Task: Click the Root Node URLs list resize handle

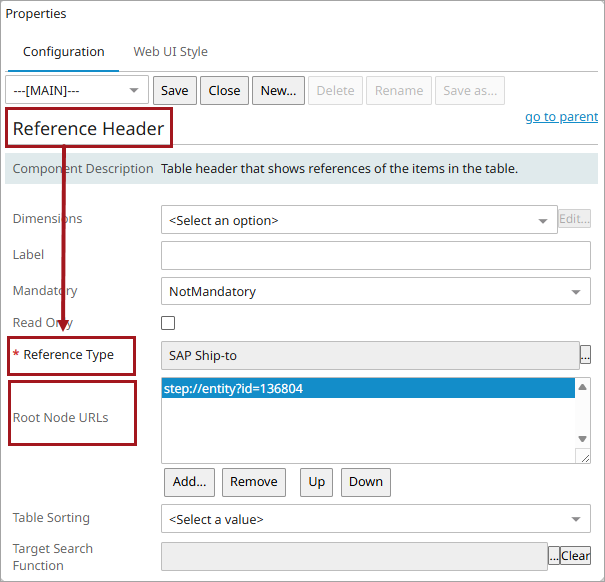Action: coord(584,457)
